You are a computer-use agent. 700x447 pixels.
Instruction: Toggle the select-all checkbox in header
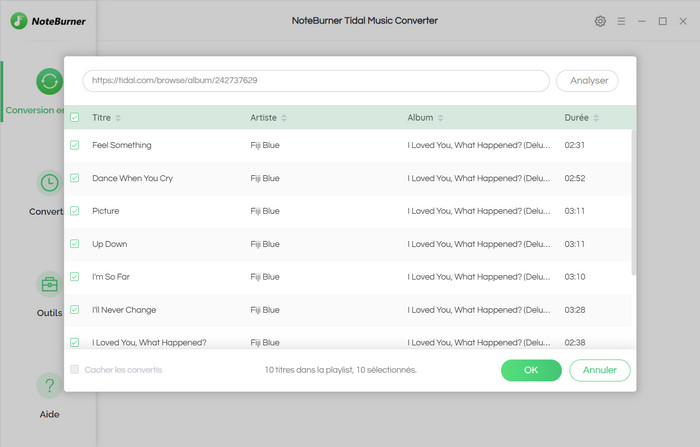click(x=75, y=117)
